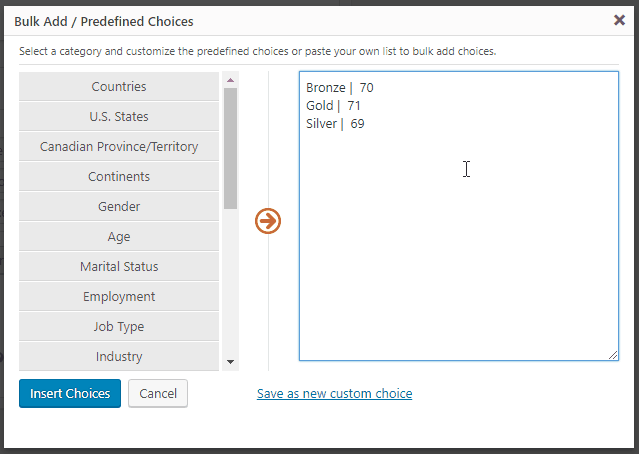Screen dimensions: 639x454
Task: Close the Bulk Add dialog
Action: [x=619, y=20]
